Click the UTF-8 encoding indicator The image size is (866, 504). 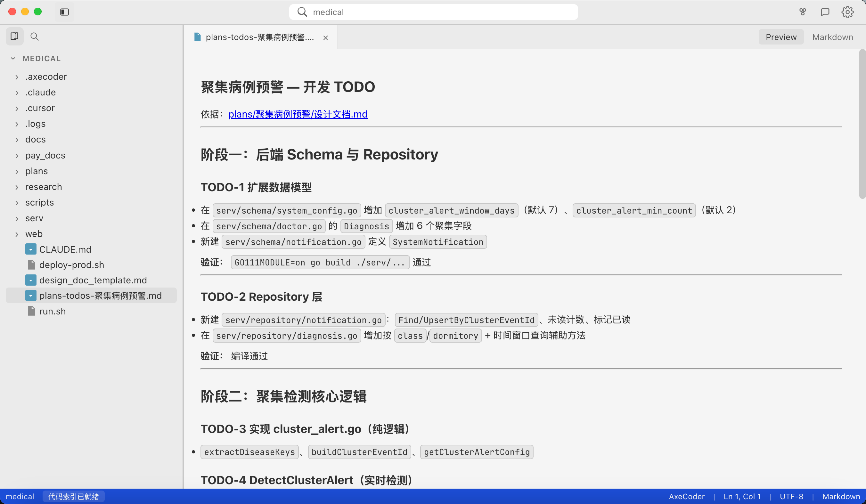pyautogui.click(x=791, y=496)
